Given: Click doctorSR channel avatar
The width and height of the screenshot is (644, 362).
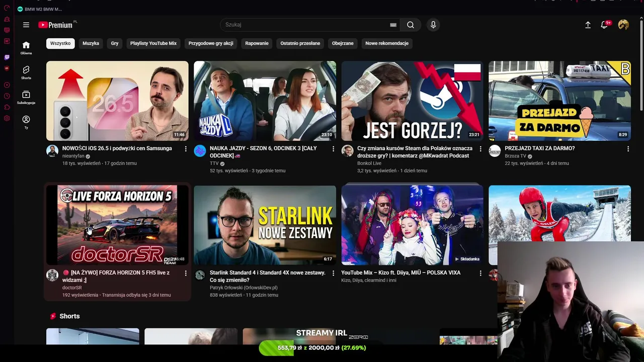Looking at the screenshot, I should coord(52,275).
